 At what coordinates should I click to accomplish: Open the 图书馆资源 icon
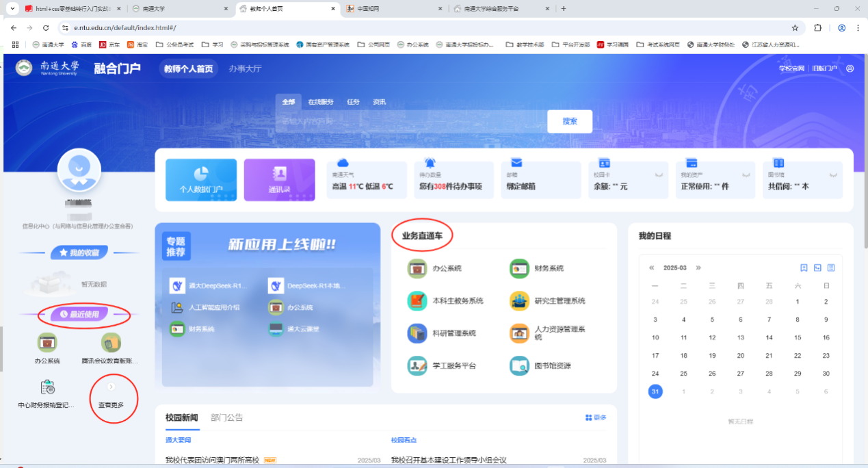pyautogui.click(x=519, y=365)
